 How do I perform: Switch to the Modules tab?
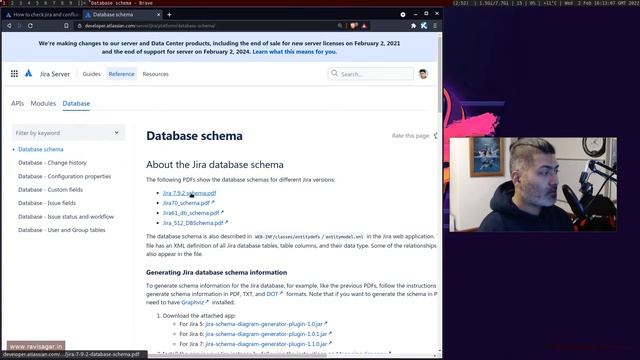[x=43, y=103]
